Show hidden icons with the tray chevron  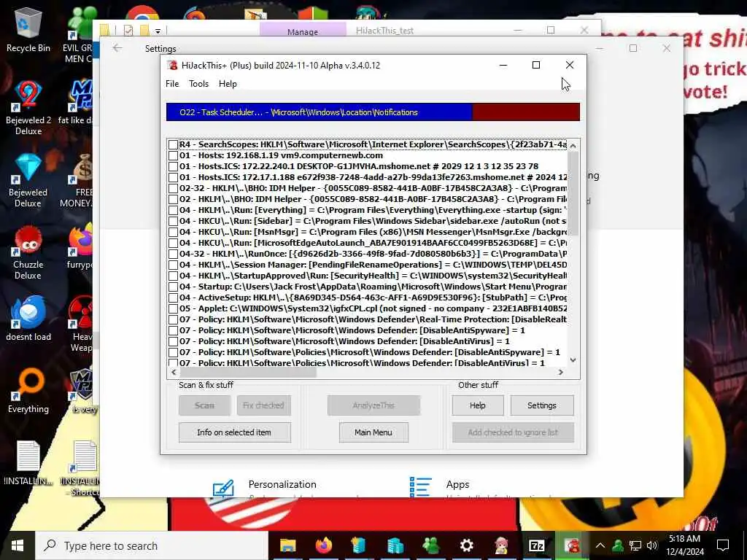click(x=600, y=545)
